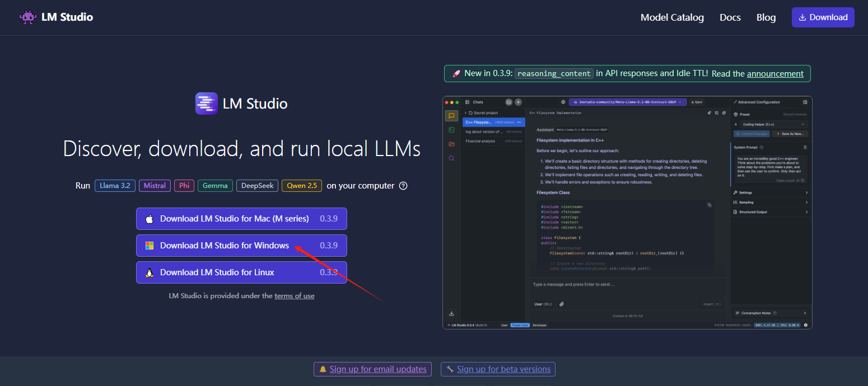The width and height of the screenshot is (868, 386).
Task: Open the terms of use link
Action: click(294, 295)
